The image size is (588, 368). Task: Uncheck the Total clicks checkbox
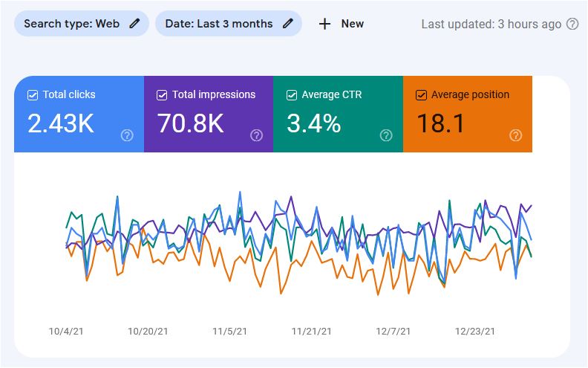pyautogui.click(x=33, y=95)
